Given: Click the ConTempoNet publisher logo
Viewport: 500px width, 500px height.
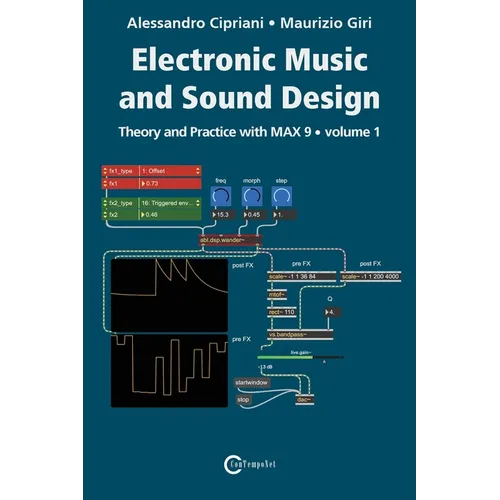Looking at the screenshot, I should (250, 464).
